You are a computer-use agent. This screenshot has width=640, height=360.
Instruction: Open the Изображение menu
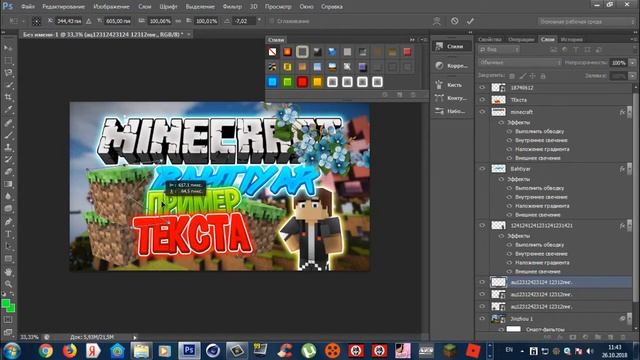(111, 7)
